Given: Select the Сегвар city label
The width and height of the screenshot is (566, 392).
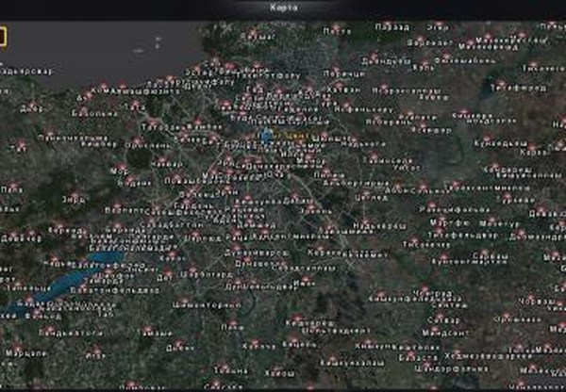Looking at the screenshot, I should (x=444, y=319).
